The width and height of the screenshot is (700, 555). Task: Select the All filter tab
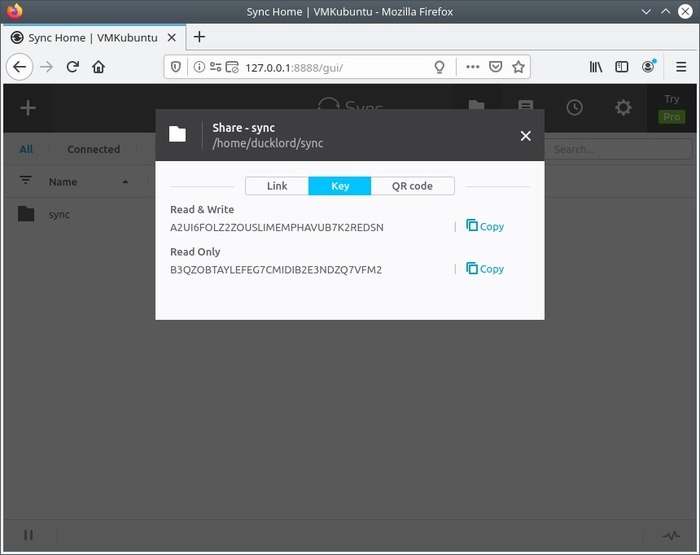point(26,149)
